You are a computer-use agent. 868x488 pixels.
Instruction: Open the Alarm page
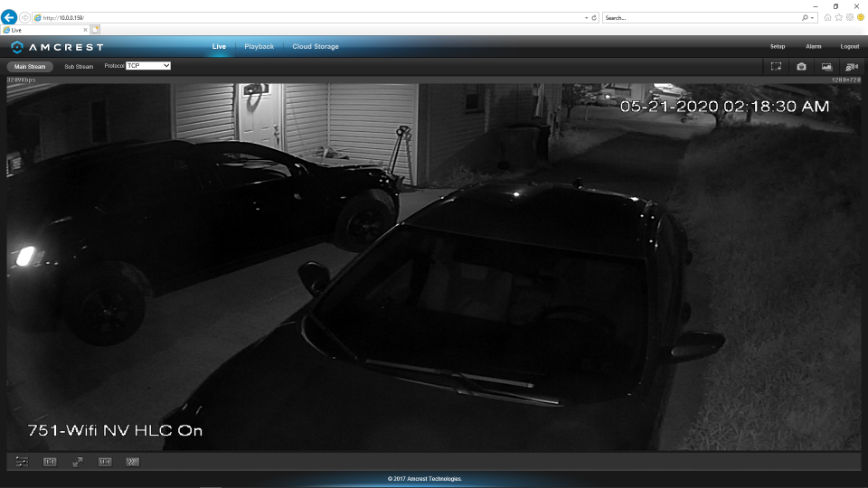tap(813, 46)
